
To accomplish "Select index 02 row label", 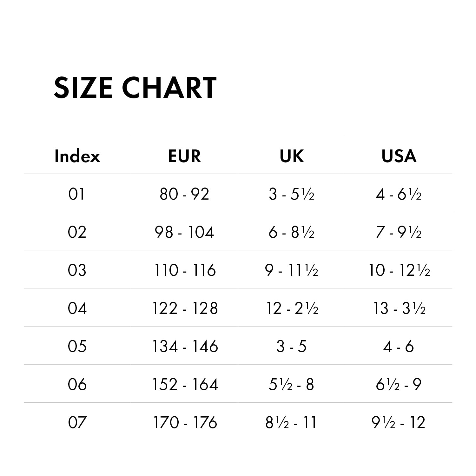I will 77,232.
